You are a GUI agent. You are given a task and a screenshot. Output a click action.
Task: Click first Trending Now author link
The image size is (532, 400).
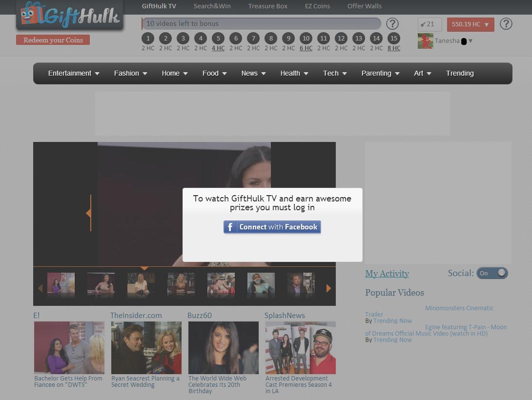click(x=392, y=320)
